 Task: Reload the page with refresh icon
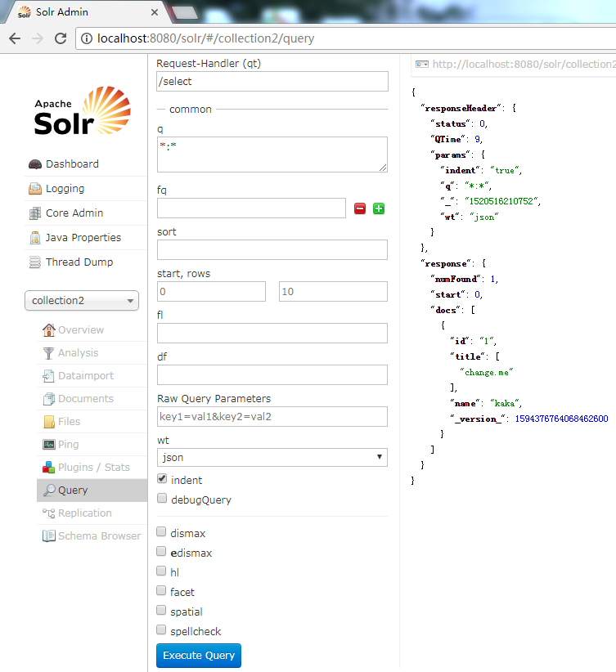coord(61,38)
